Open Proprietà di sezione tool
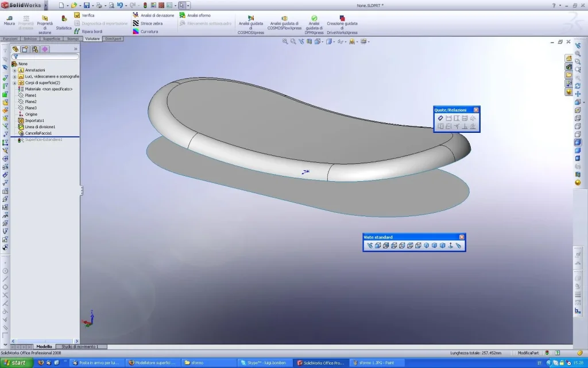 click(x=45, y=24)
